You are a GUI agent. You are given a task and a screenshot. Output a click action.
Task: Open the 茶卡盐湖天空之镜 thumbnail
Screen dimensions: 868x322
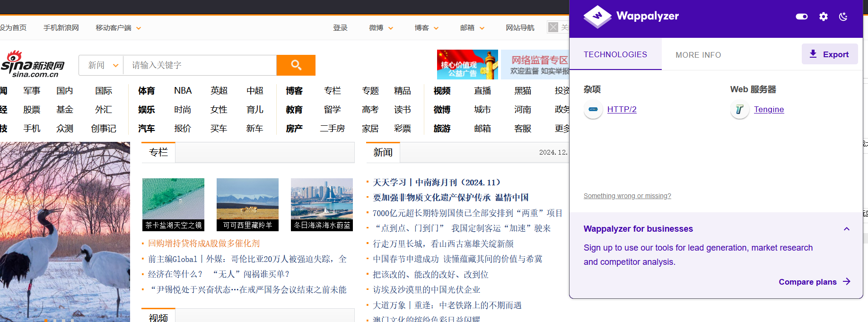click(x=174, y=205)
